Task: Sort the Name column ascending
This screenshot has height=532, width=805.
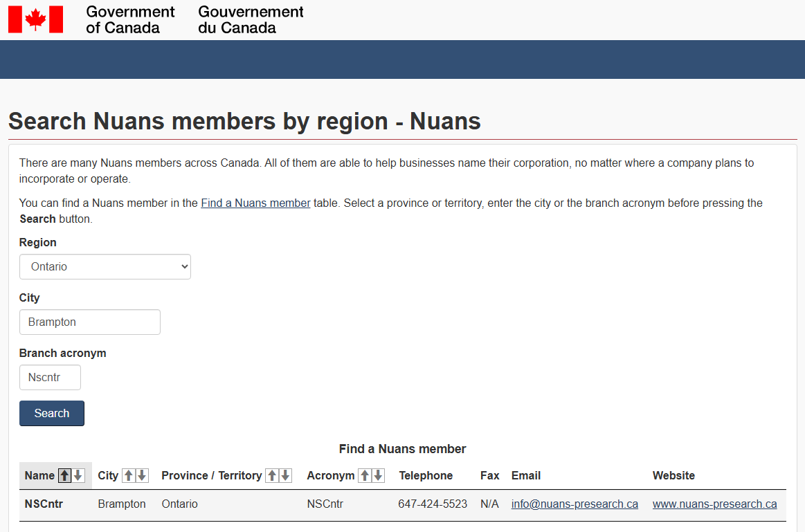Action: [65, 476]
